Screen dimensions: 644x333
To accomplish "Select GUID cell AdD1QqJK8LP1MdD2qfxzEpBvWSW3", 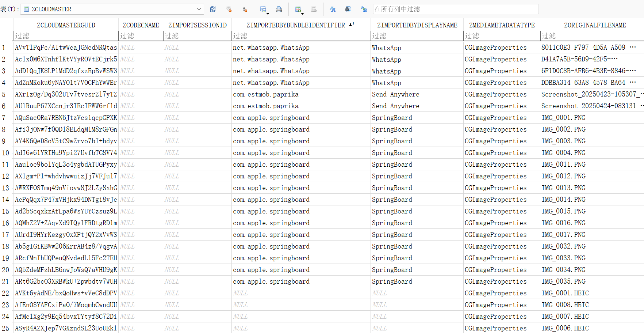I will click(66, 71).
